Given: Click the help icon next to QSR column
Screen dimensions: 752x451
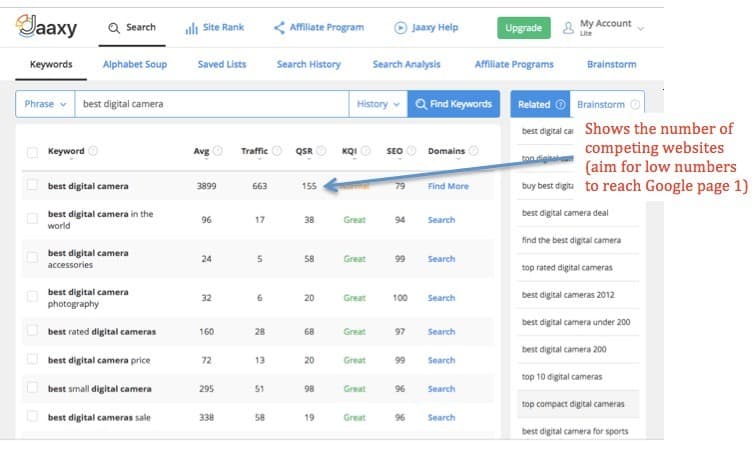Looking at the screenshot, I should 321,151.
